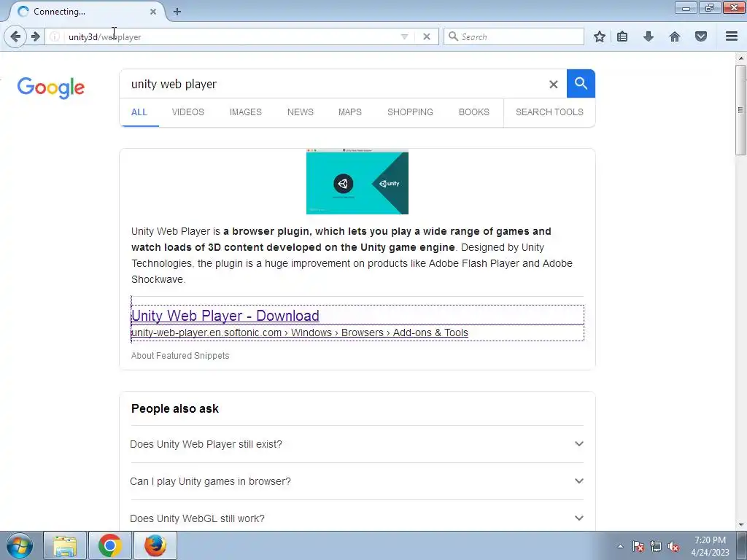Switch to the SHOPPING tab
Image resolution: width=747 pixels, height=560 pixels.
coord(410,112)
